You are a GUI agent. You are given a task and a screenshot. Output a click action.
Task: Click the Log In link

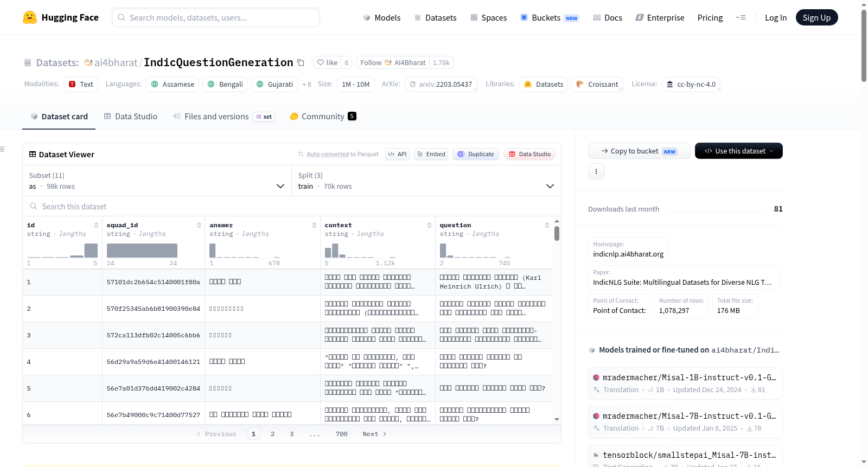coord(776,17)
